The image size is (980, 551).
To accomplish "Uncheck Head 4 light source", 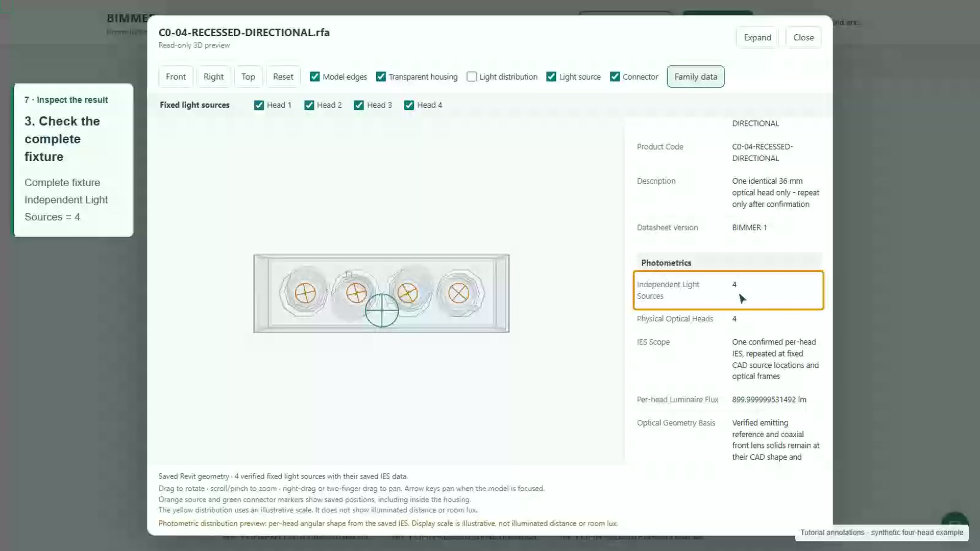I will coord(409,105).
